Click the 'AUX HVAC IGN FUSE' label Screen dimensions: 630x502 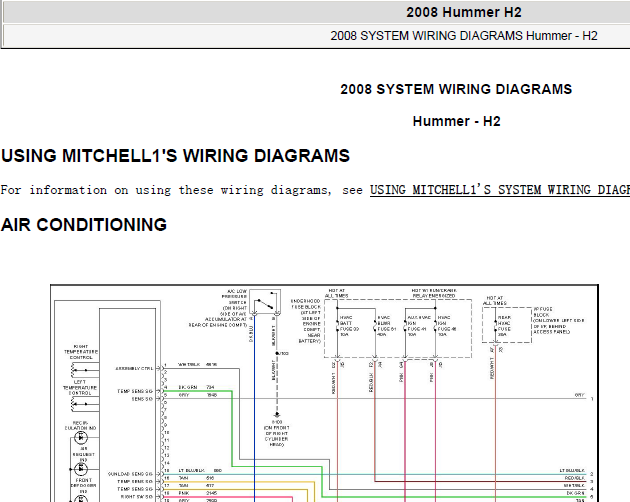417,326
